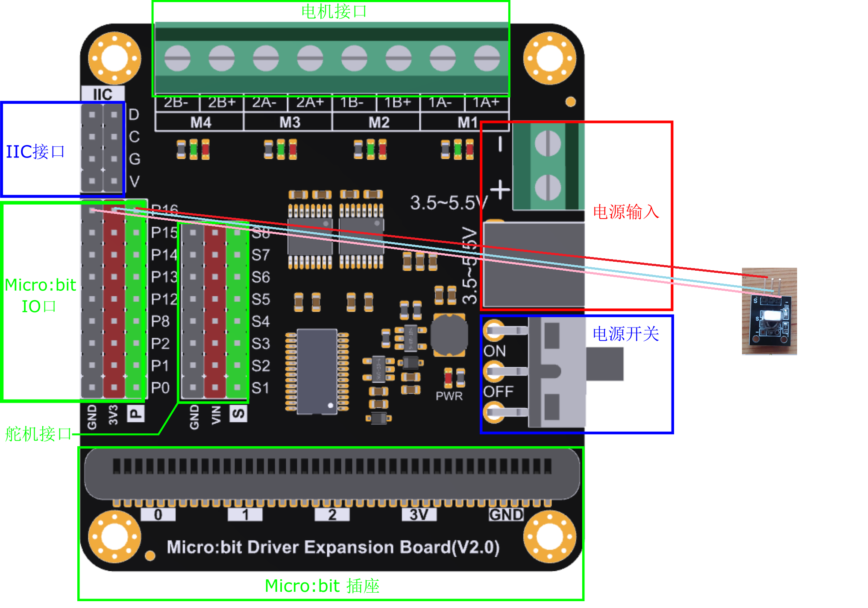Click the 1B- terminal label
Viewport: 868px width, 608px height.
(352, 102)
